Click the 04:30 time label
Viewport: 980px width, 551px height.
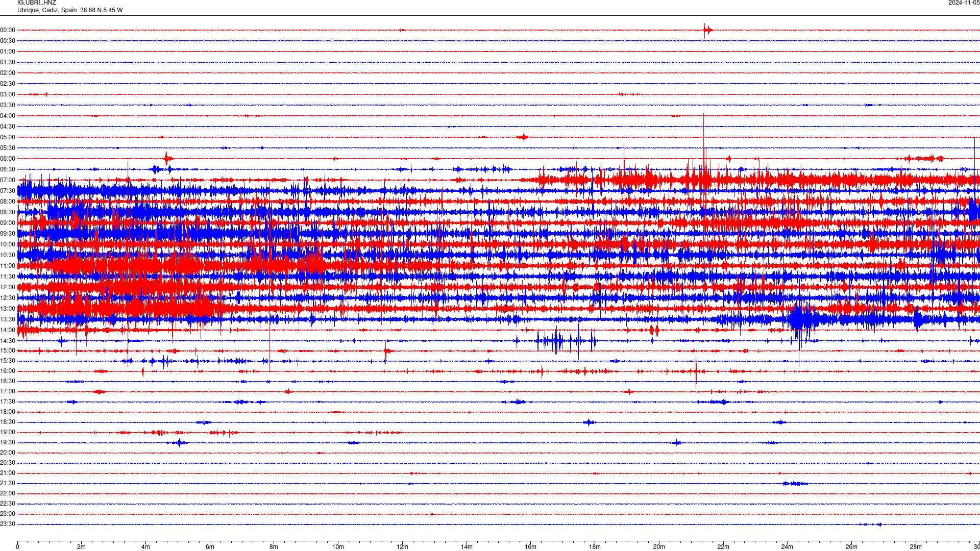[x=8, y=127]
